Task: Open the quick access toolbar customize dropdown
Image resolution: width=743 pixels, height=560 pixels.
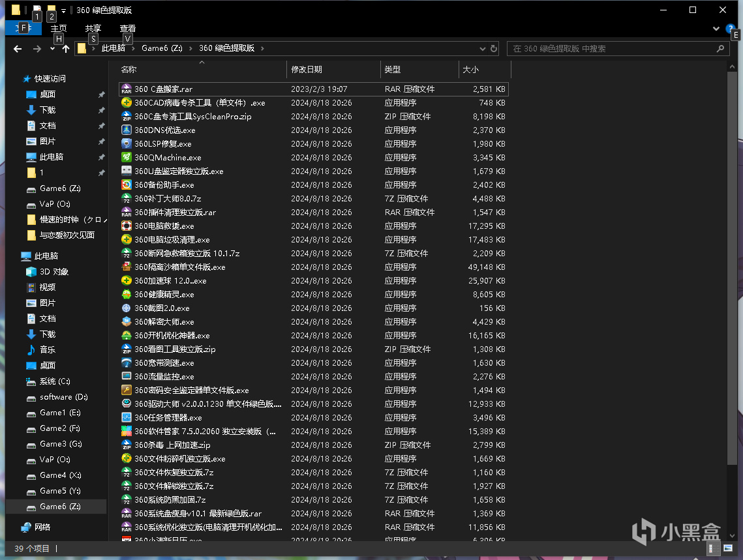Action: click(63, 10)
